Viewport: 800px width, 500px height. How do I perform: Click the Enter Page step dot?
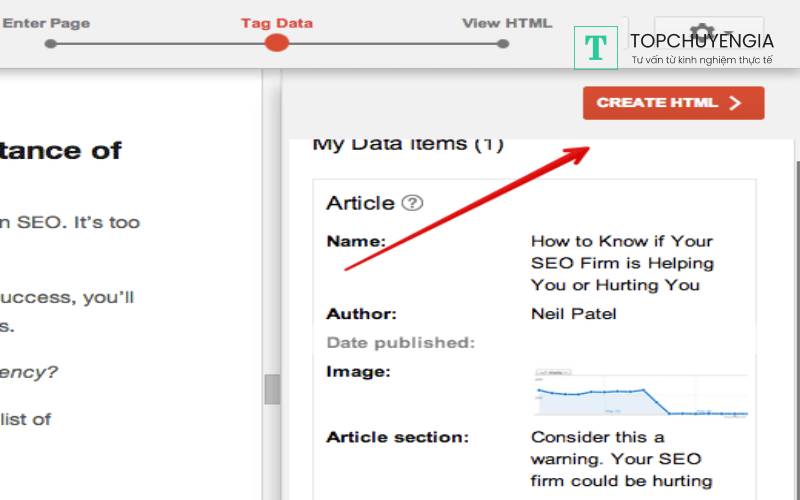[x=51, y=43]
